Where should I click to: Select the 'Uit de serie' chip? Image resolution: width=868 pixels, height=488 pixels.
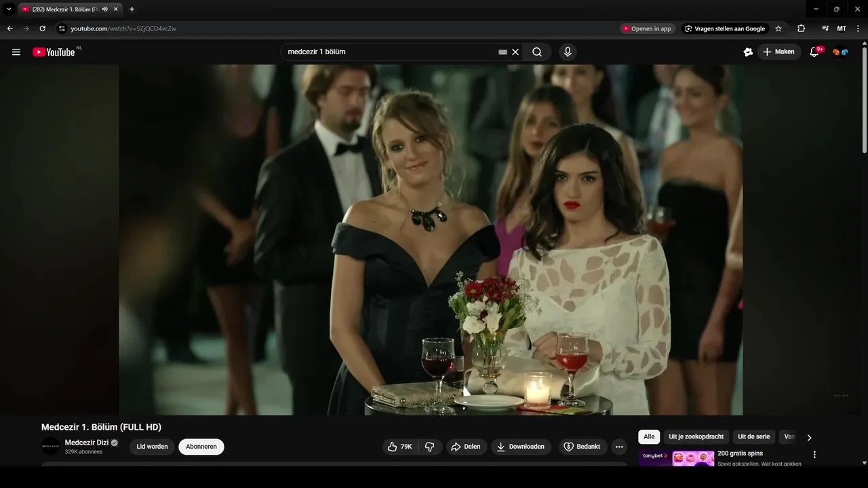coord(754,437)
